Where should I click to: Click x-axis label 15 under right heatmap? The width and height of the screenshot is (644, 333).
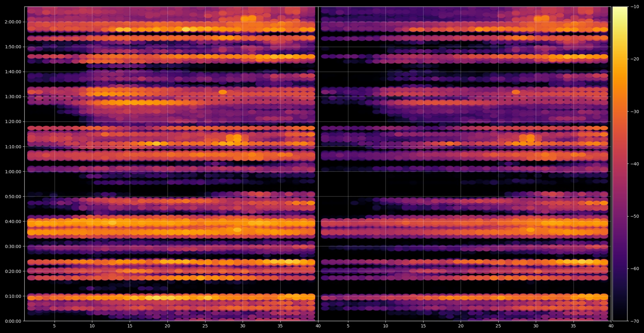coord(423,326)
